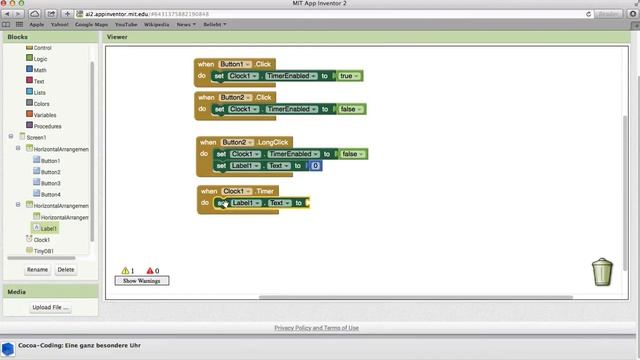Click the number 0 math block

tap(315, 166)
